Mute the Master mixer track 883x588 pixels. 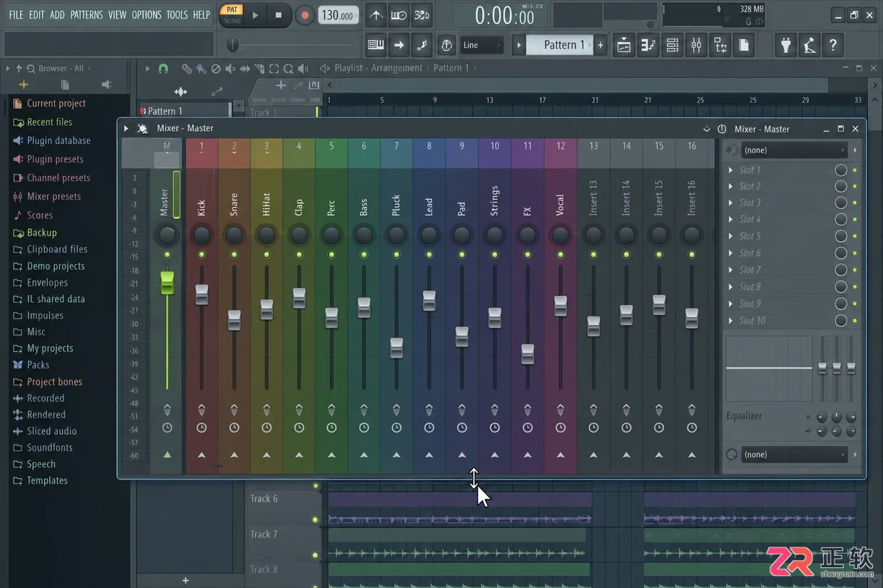167,254
